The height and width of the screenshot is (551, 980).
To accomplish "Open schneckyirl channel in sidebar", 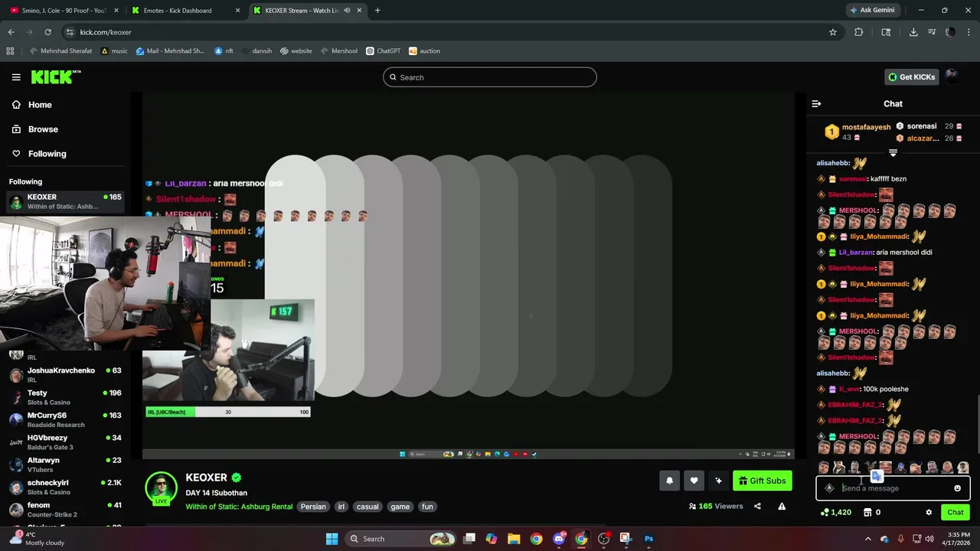I will point(65,487).
